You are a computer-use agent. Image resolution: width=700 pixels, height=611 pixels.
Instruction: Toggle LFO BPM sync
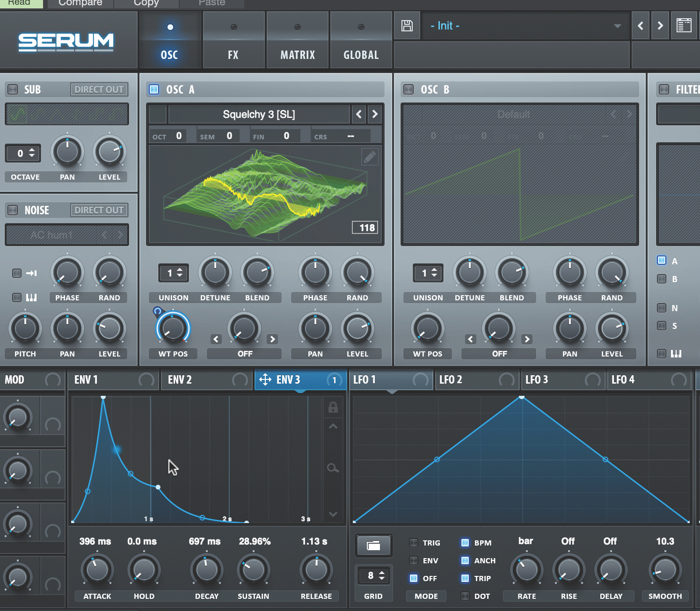(x=465, y=543)
